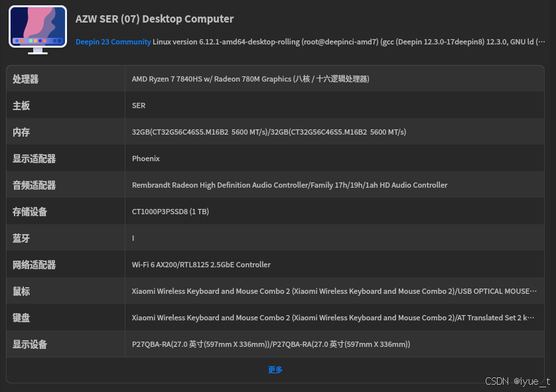Open the Deepin 23 Community link
Viewport: 556px width, 392px height.
(x=113, y=42)
